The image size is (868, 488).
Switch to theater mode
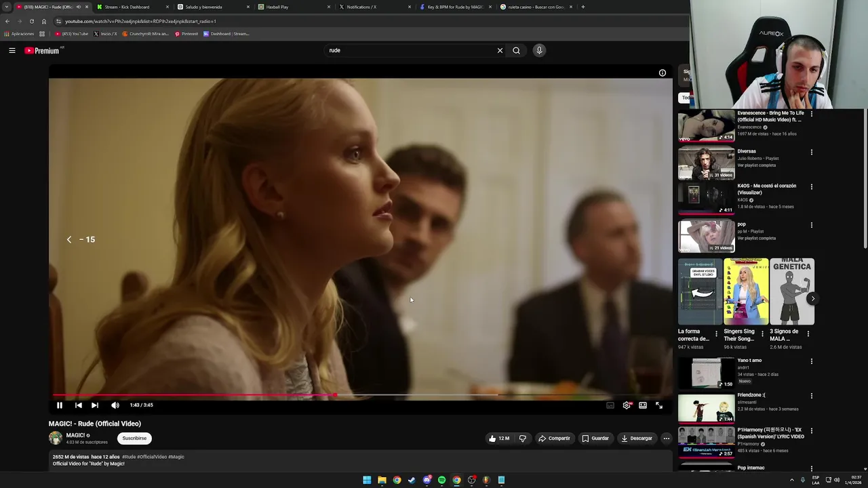(643, 405)
